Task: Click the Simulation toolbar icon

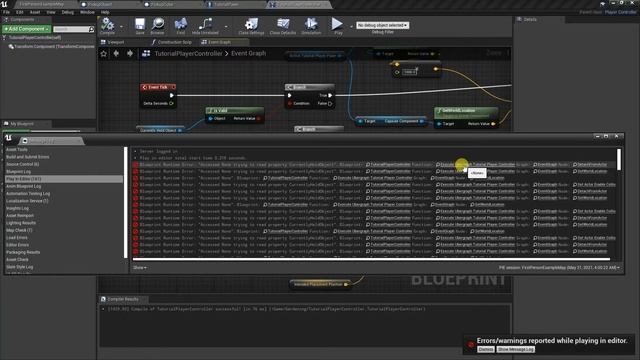Action: [311, 26]
